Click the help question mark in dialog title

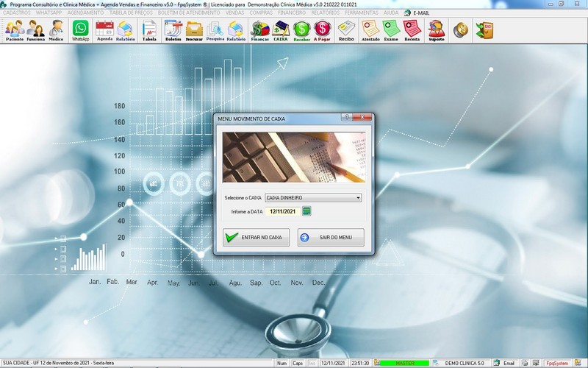click(346, 117)
